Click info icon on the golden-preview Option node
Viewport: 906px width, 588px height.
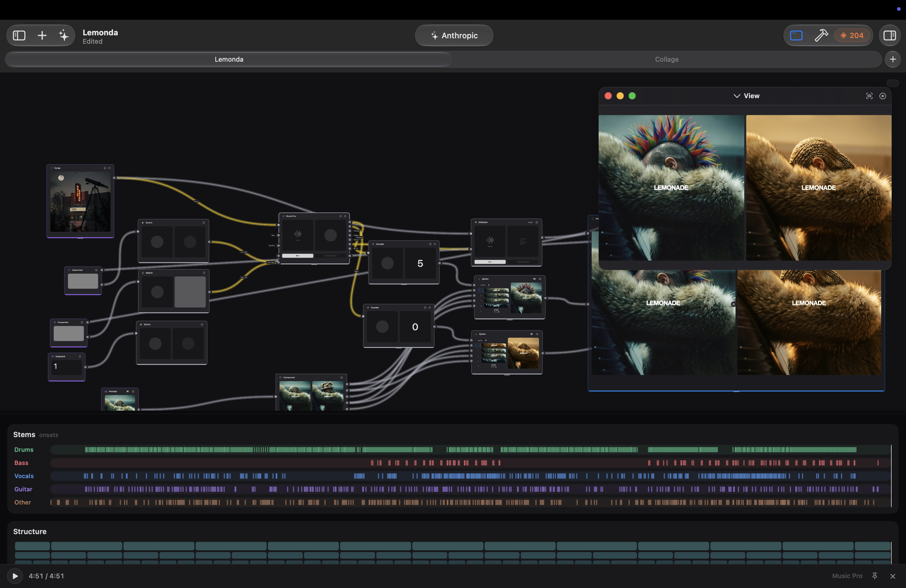point(537,334)
